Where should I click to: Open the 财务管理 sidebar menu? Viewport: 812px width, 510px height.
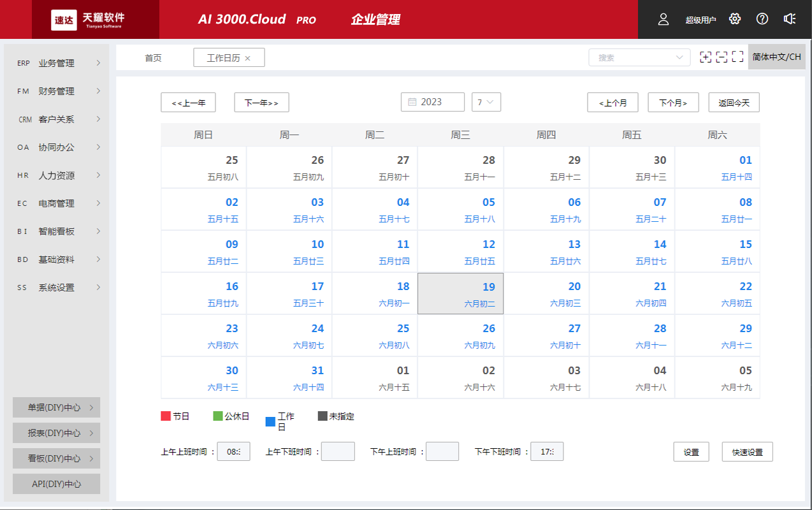55,91
